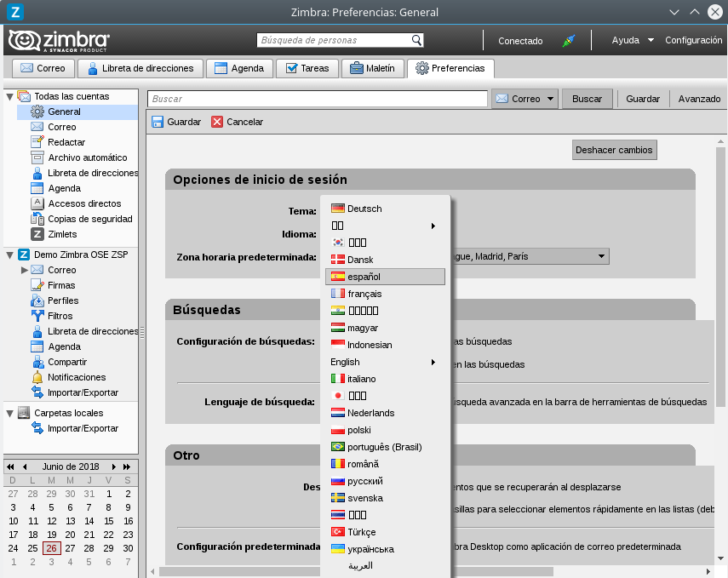728x578 pixels.
Task: Click the red Cancelar X icon
Action: point(217,122)
